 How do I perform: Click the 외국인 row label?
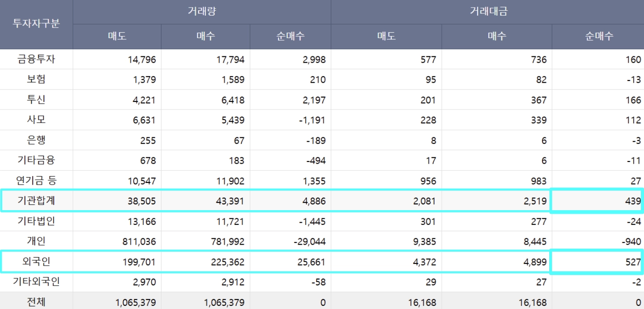[36, 262]
